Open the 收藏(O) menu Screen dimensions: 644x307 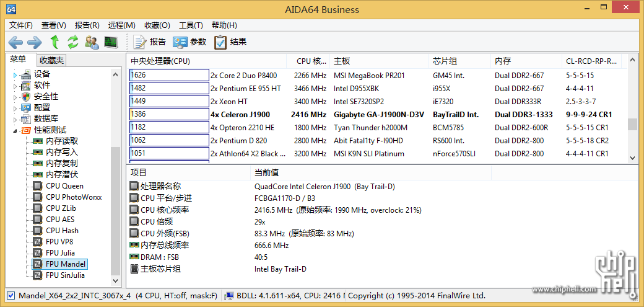pos(157,25)
